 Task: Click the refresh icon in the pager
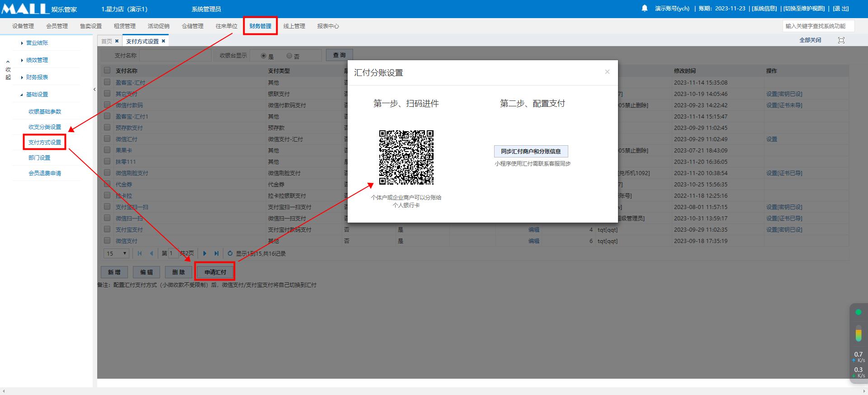click(230, 253)
